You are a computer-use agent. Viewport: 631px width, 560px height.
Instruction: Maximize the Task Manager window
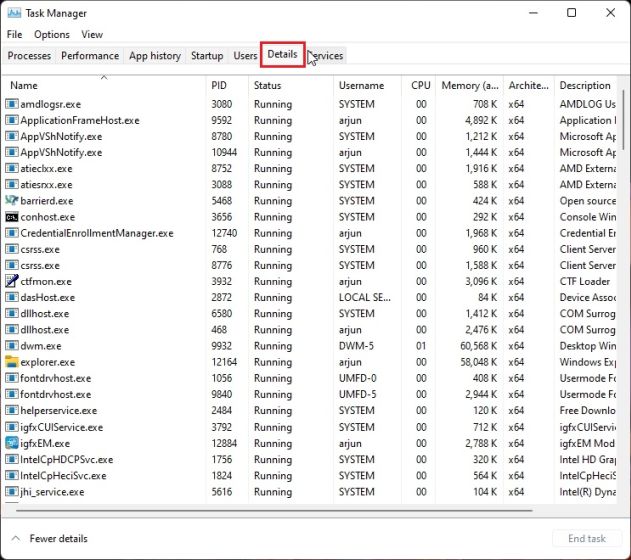(x=571, y=13)
